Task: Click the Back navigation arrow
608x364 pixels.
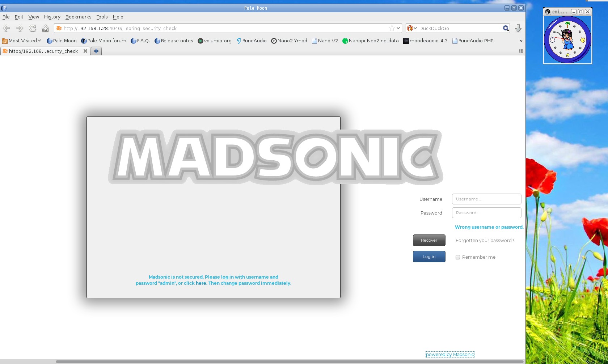Action: point(6,28)
